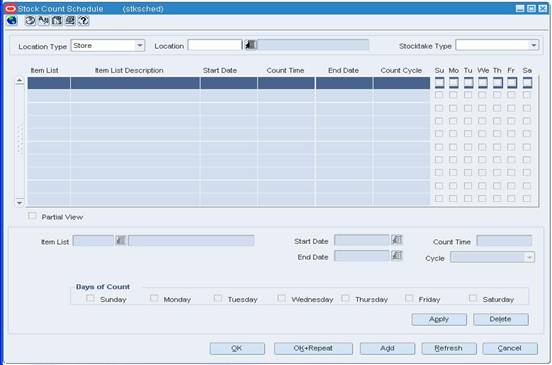Click the Item List description field in the bottom section

[191, 241]
